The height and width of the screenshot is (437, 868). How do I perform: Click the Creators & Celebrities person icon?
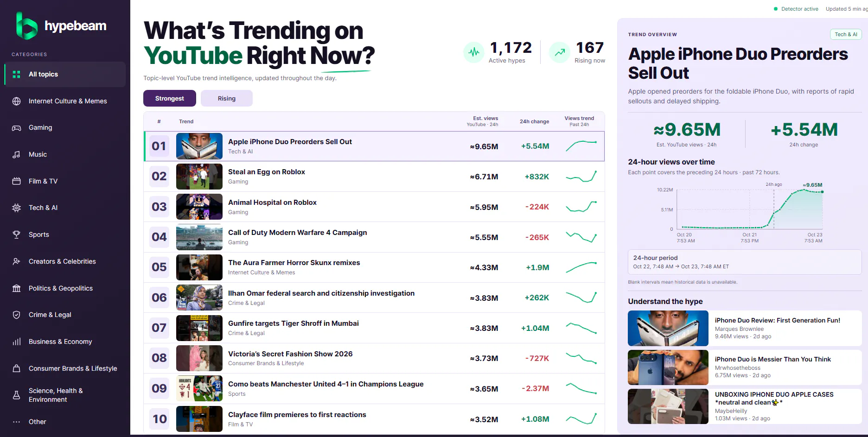coord(17,261)
